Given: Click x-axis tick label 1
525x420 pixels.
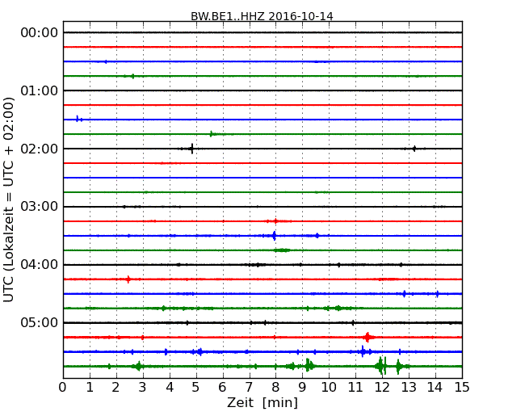Looking at the screenshot, I should point(90,387).
